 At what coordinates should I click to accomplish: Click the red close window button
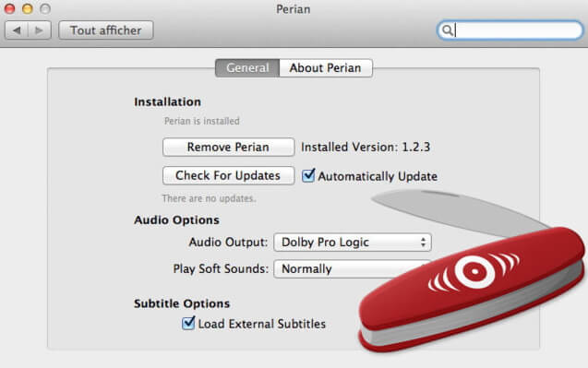click(x=10, y=8)
